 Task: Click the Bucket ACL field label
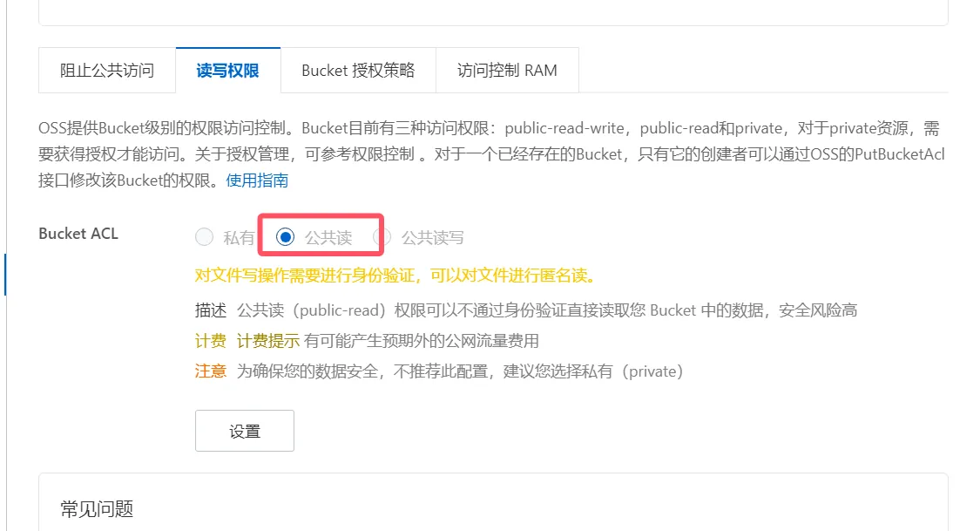pos(78,234)
